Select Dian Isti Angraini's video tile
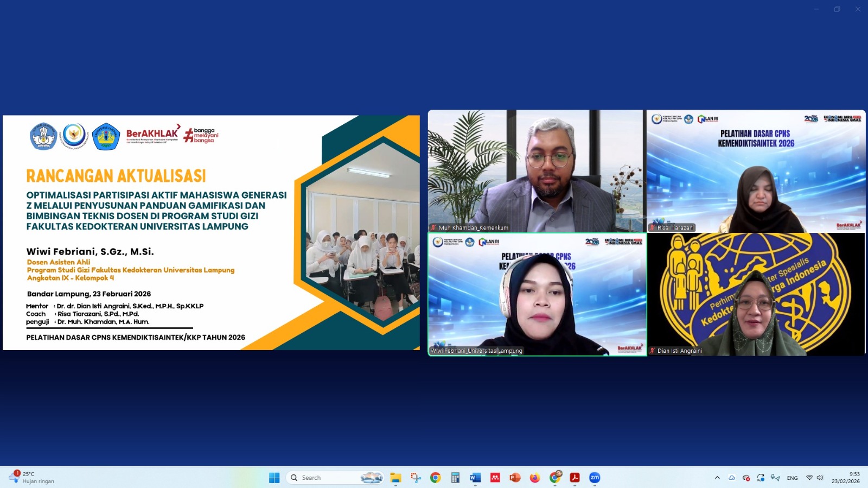 coord(756,295)
